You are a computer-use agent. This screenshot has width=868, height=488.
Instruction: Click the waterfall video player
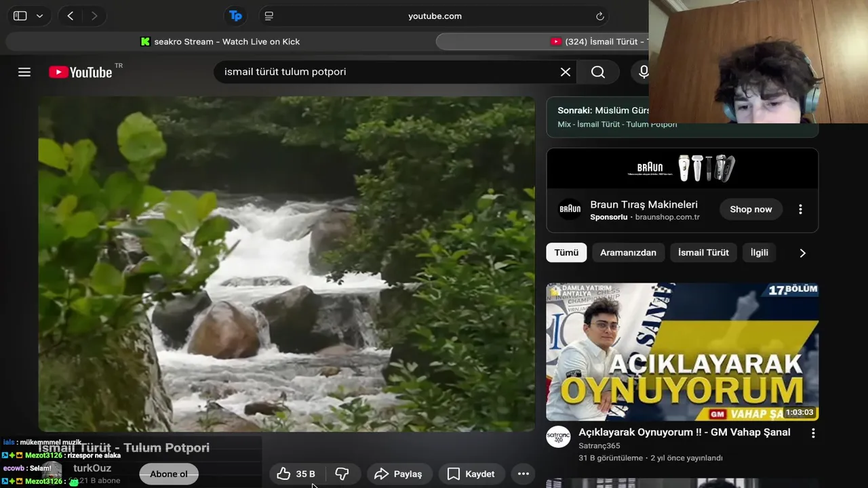(287, 264)
